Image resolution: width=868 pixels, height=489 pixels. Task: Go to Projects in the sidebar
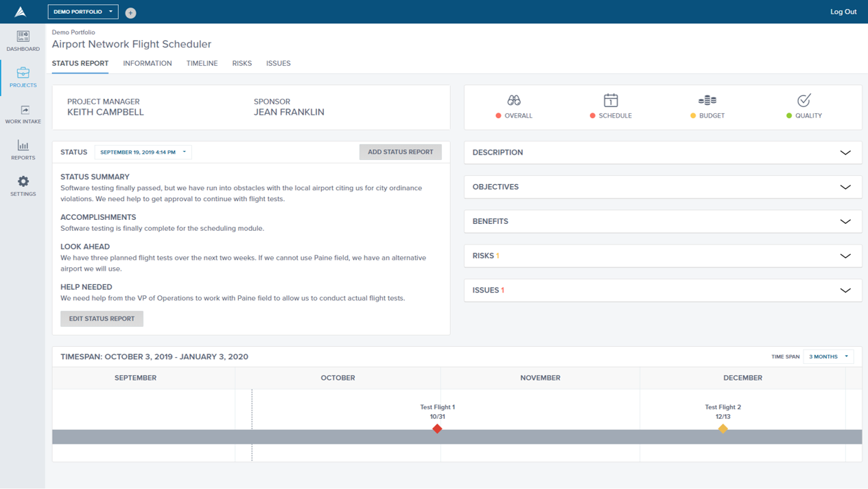coord(23,78)
